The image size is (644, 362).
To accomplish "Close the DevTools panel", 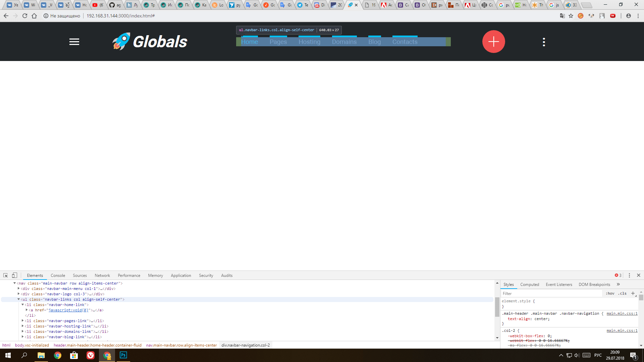I will tap(638, 275).
